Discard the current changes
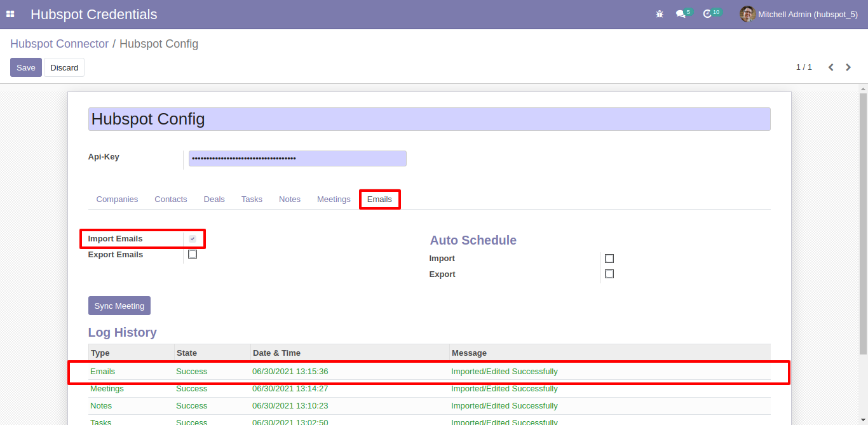868x425 pixels. tap(64, 67)
